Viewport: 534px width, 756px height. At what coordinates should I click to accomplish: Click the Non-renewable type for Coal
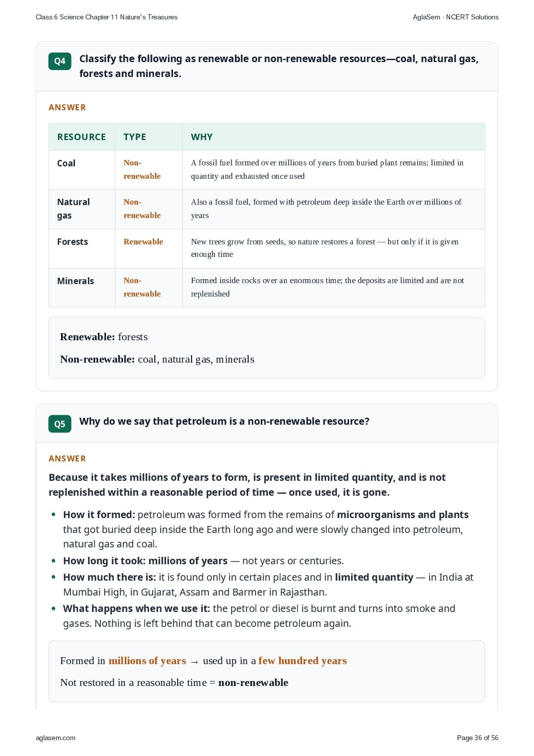142,169
